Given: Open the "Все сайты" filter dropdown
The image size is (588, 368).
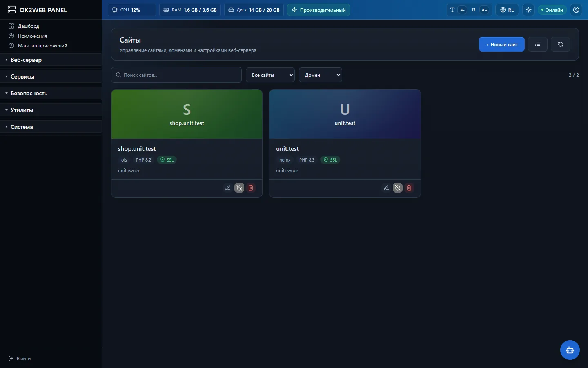Looking at the screenshot, I should pyautogui.click(x=270, y=75).
